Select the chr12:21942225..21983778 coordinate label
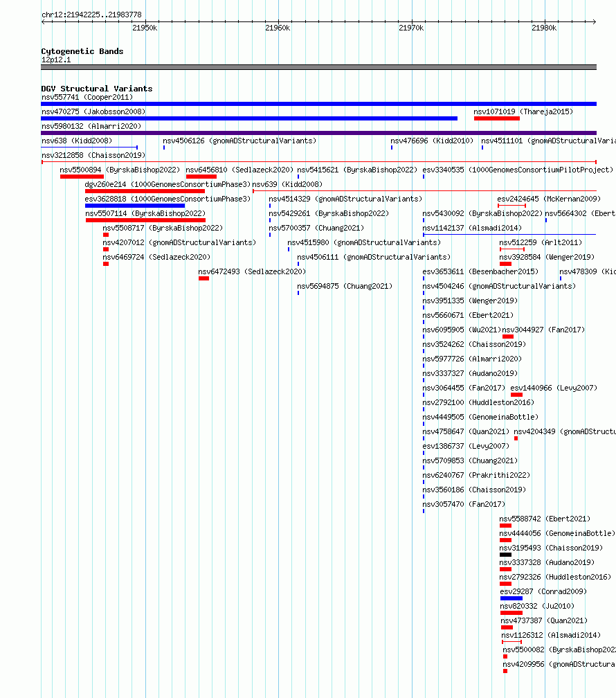Viewport: 616px width, 698px height. click(91, 15)
